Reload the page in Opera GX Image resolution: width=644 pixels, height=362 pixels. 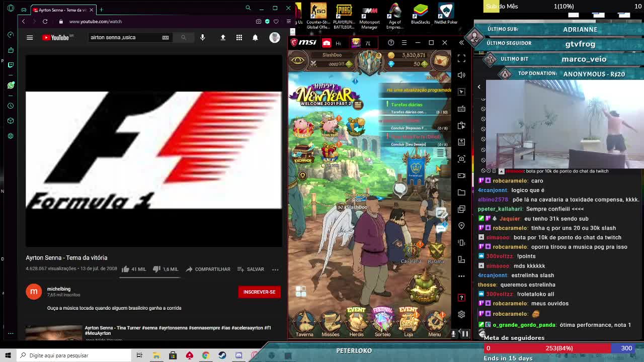pos(45,21)
